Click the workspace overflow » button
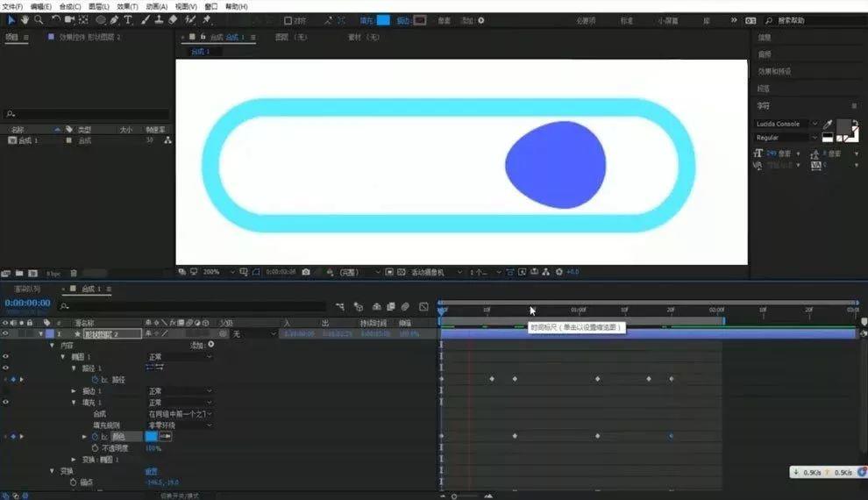Viewport: 868px width, 500px height. (x=734, y=20)
